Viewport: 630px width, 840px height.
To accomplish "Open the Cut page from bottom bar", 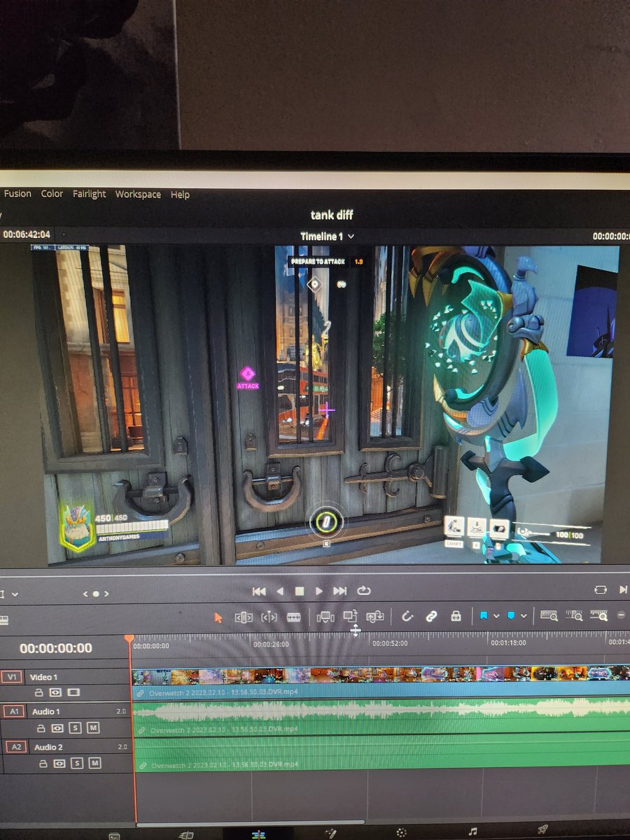I will 186,834.
